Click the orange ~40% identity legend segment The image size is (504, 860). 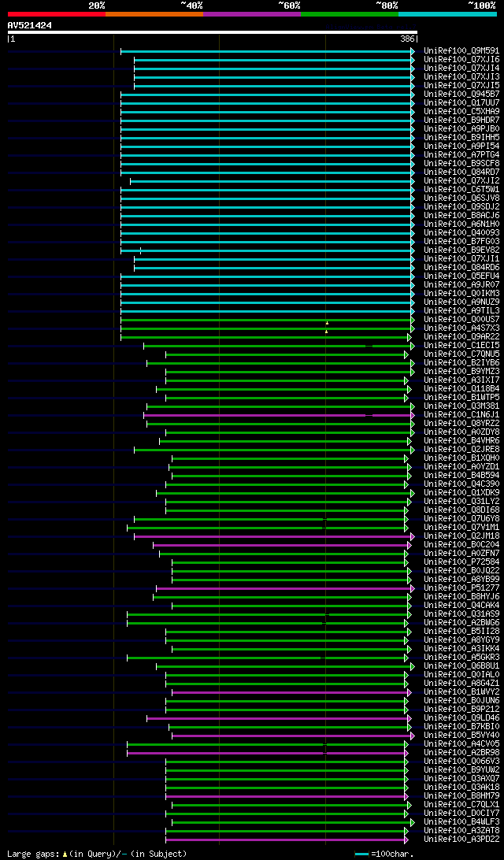[154, 13]
